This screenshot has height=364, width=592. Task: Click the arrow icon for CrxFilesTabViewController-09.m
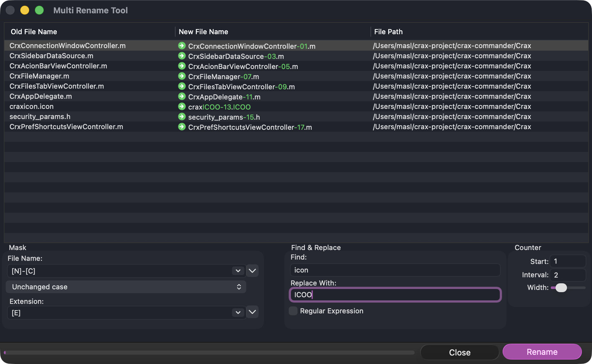[x=182, y=86]
